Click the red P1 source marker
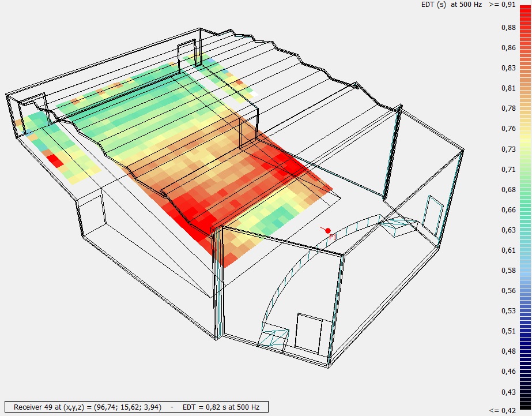Screen dimensions: 532x416 (328, 231)
